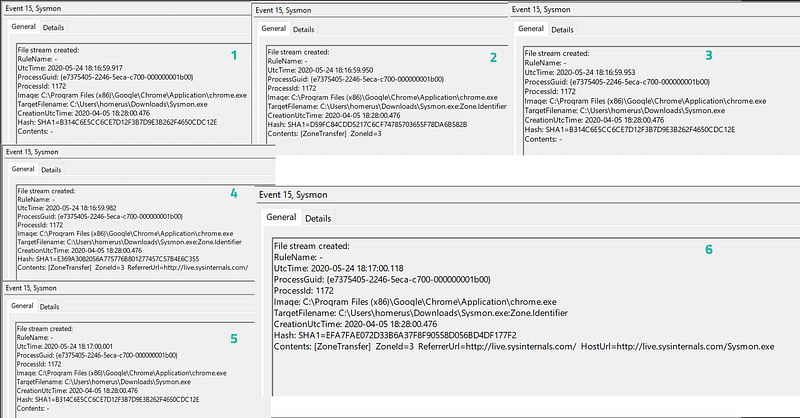Click ProcessGuid line in the 18:17:00.118 event

[382, 280]
